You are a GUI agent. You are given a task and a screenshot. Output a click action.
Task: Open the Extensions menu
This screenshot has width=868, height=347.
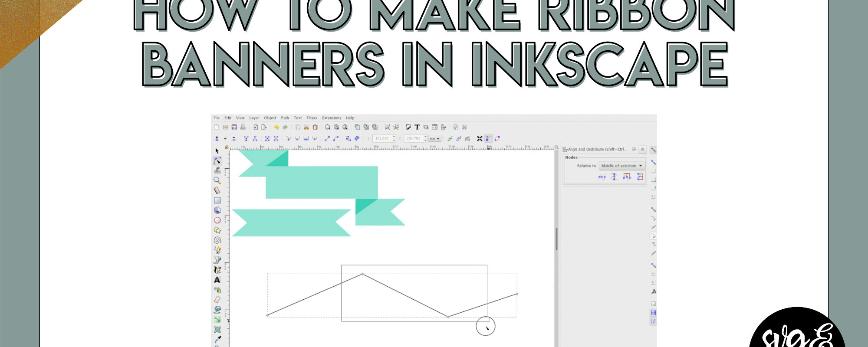332,118
